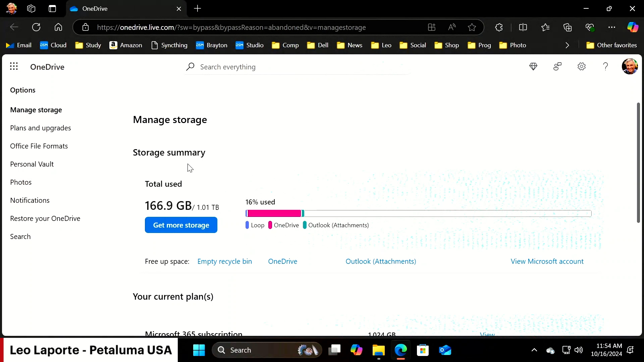Toggle Edge split screen view
Image resolution: width=644 pixels, height=362 pixels.
click(x=523, y=27)
